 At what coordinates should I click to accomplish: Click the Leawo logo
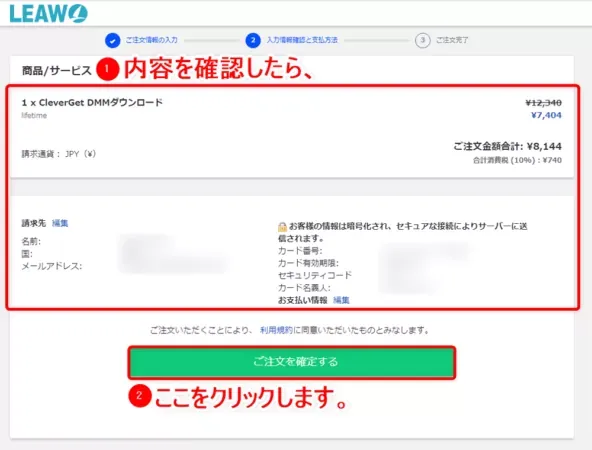click(49, 14)
